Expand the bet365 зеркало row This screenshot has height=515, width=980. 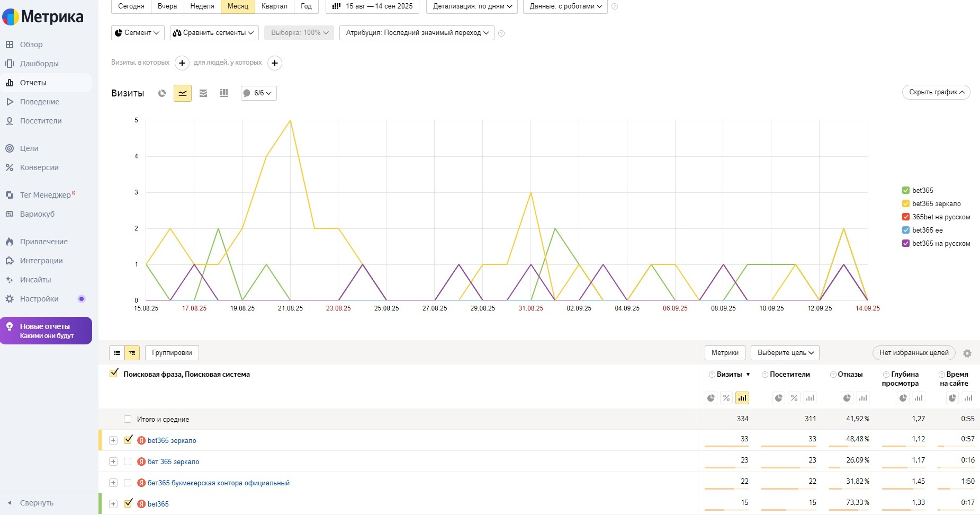pos(113,440)
